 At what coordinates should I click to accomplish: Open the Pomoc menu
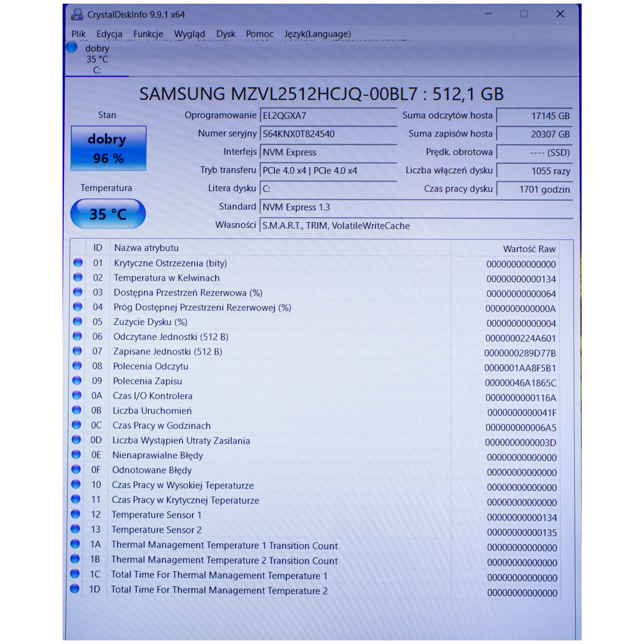(x=260, y=34)
